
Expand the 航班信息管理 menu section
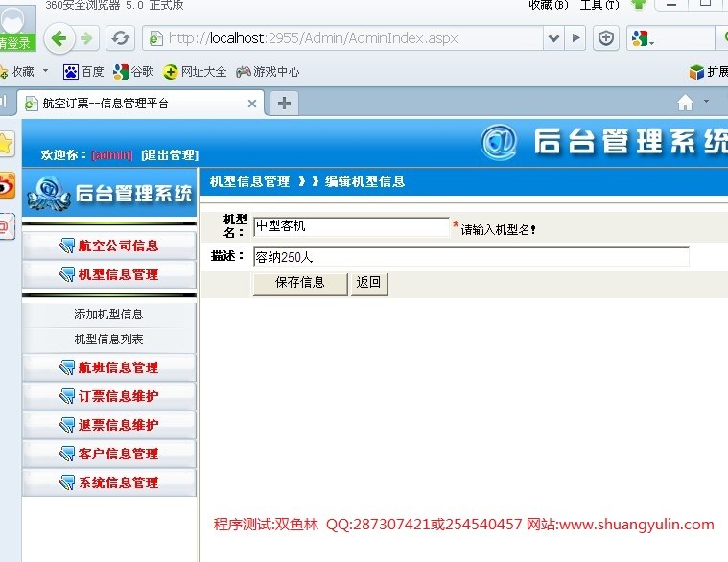[x=109, y=367]
